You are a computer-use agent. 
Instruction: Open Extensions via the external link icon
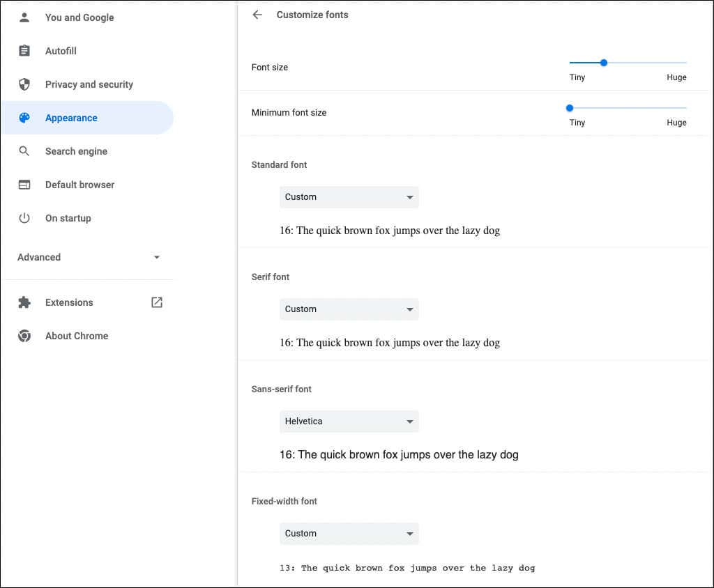(156, 302)
